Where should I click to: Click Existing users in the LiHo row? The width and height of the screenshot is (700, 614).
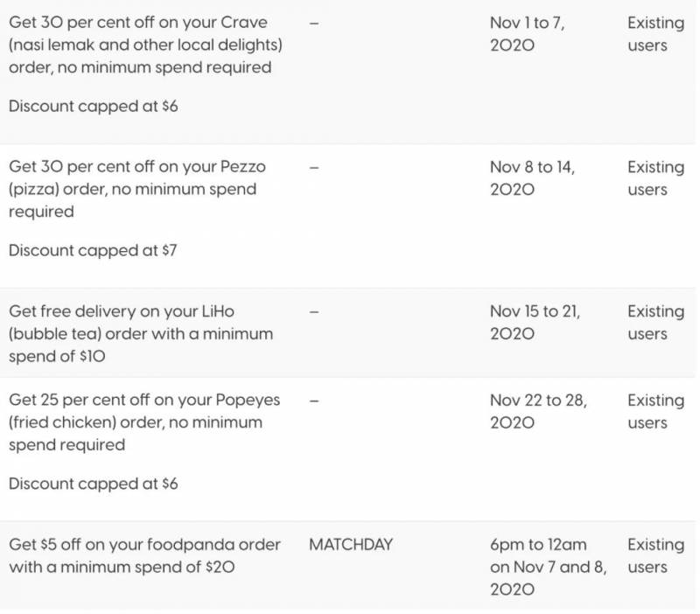(656, 323)
